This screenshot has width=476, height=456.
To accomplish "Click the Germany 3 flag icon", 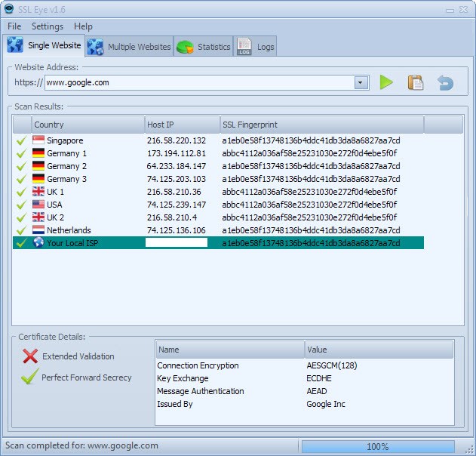I will 38,179.
